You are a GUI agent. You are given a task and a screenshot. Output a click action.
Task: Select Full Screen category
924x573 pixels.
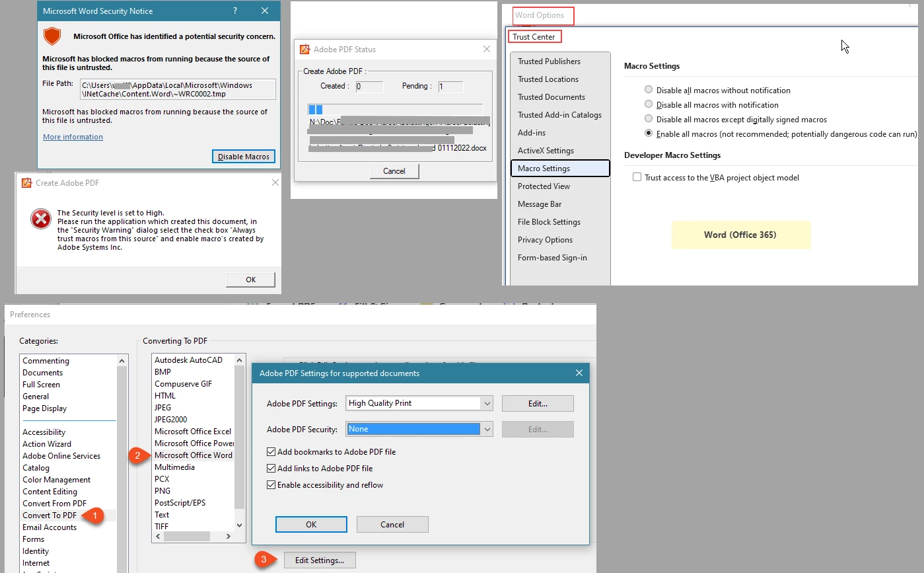[x=41, y=385]
